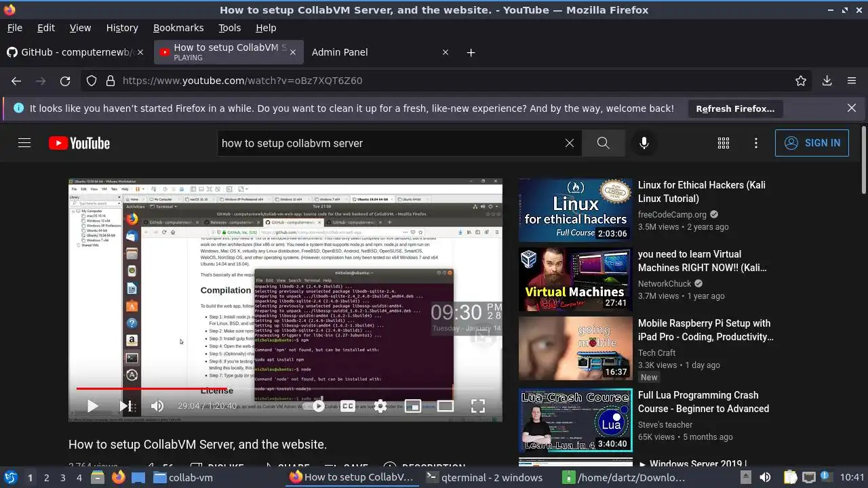Image resolution: width=868 pixels, height=488 pixels.
Task: Click the 10:41 clock
Action: (x=852, y=477)
